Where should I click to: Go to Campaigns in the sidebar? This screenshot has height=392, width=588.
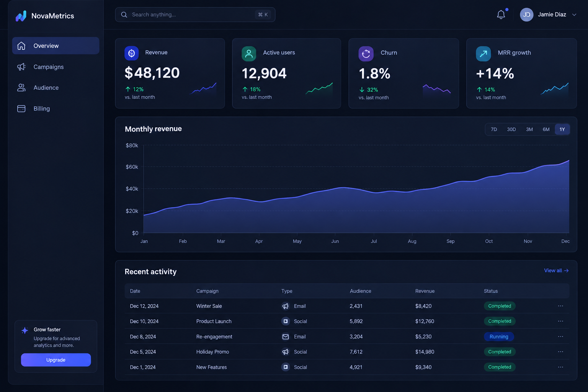click(56, 67)
